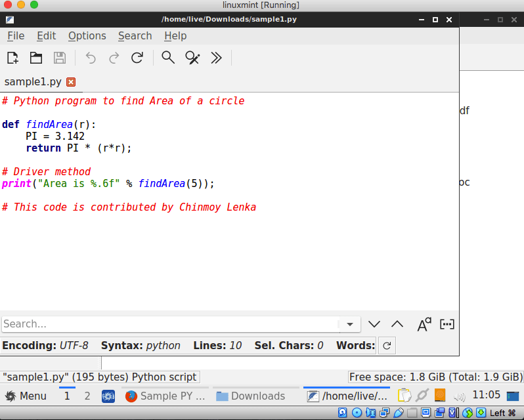Click the VirtualBox recording icon
This screenshot has width=524, height=420.
click(x=440, y=413)
